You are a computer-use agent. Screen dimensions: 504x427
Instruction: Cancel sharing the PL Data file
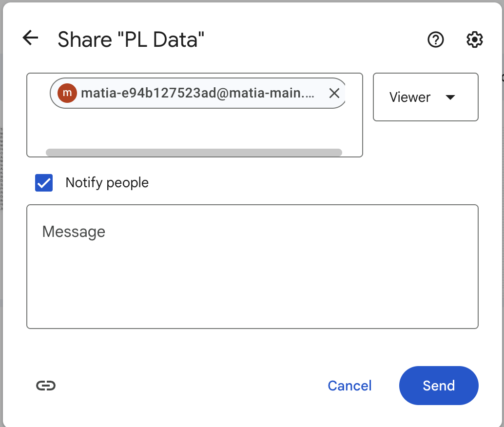349,386
